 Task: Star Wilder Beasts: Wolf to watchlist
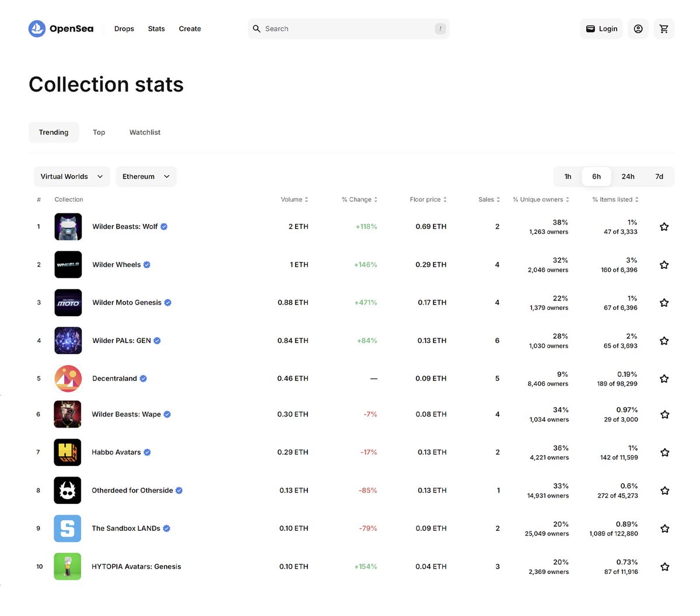(x=664, y=227)
